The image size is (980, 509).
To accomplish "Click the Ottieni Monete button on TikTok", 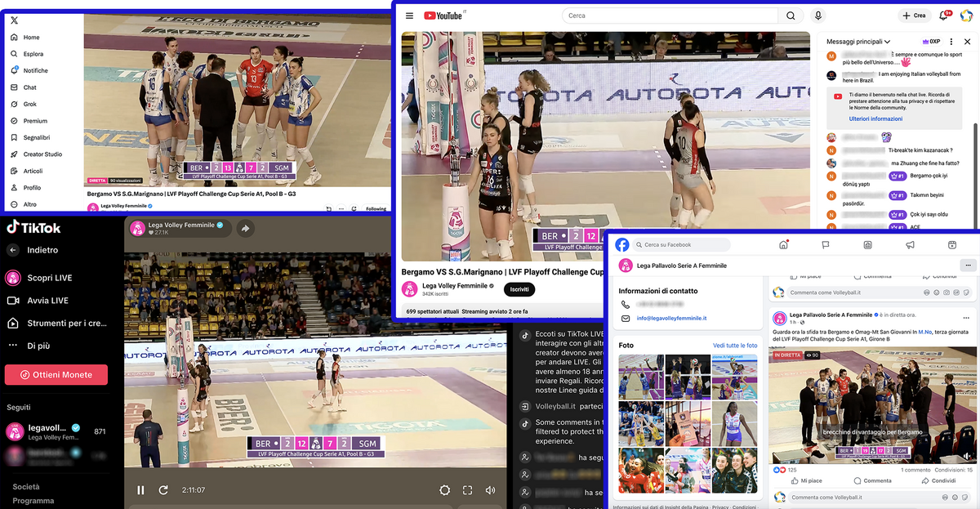I will click(x=56, y=374).
